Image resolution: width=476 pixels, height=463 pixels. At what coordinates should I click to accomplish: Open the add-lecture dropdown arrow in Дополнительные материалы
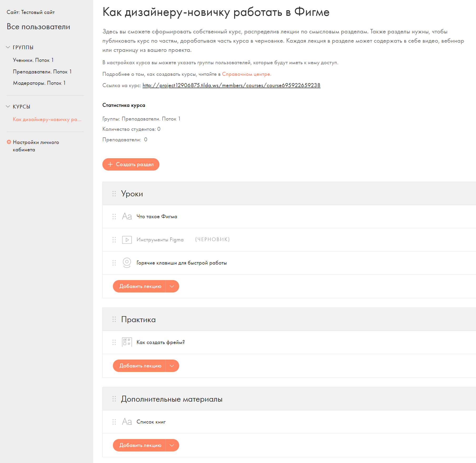(172, 445)
